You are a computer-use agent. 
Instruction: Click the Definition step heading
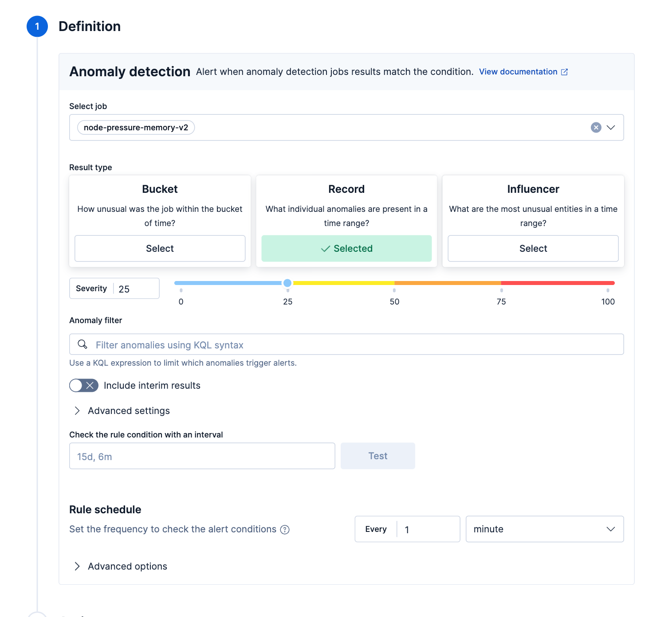point(90,27)
